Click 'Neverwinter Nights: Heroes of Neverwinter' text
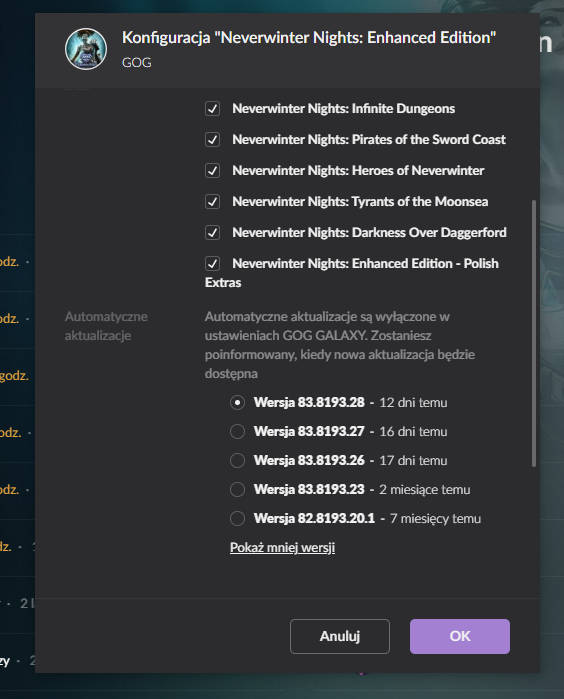564x699 pixels. pyautogui.click(x=358, y=171)
